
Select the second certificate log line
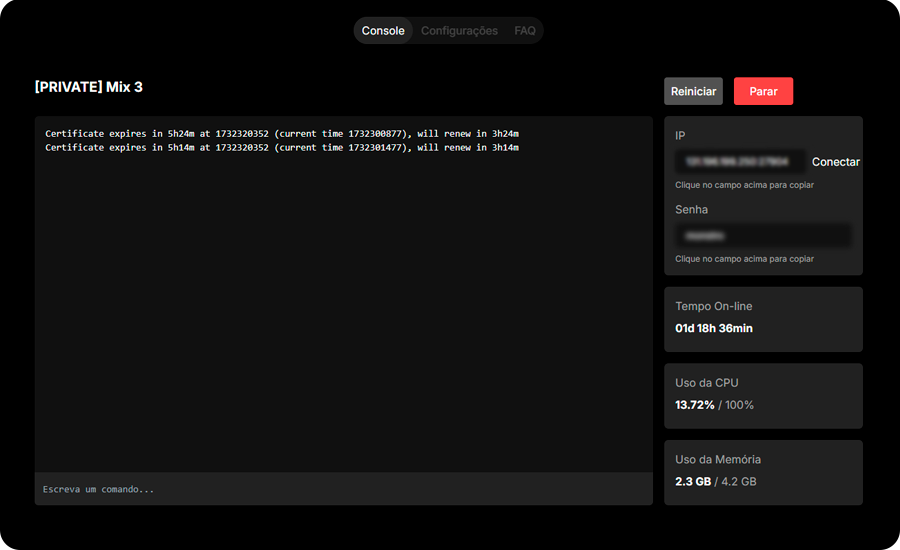coord(282,148)
